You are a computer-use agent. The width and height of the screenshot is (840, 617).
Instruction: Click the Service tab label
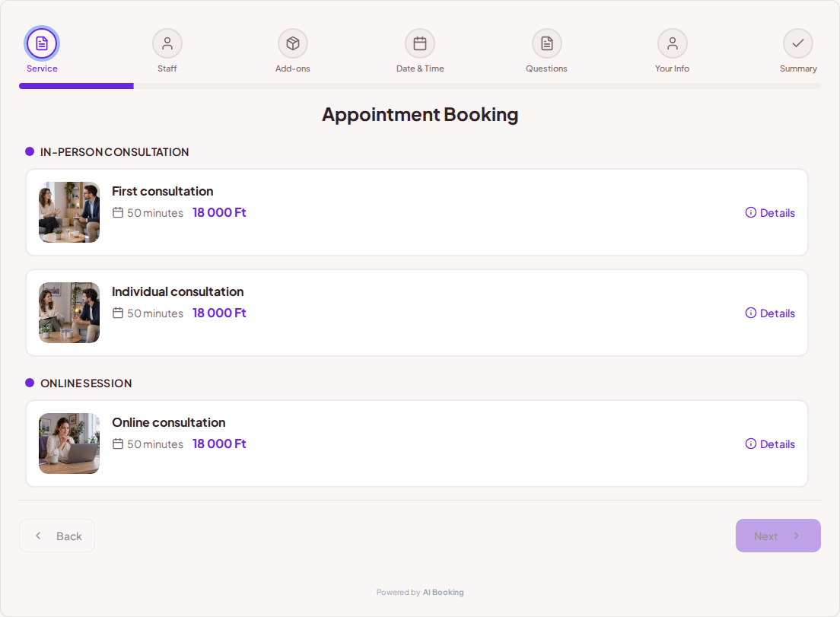[x=42, y=68]
